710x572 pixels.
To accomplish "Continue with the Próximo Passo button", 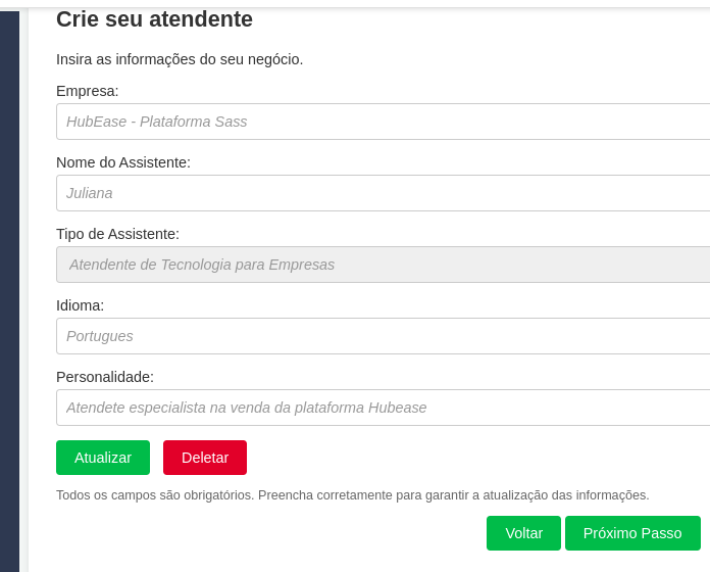I will point(632,533).
